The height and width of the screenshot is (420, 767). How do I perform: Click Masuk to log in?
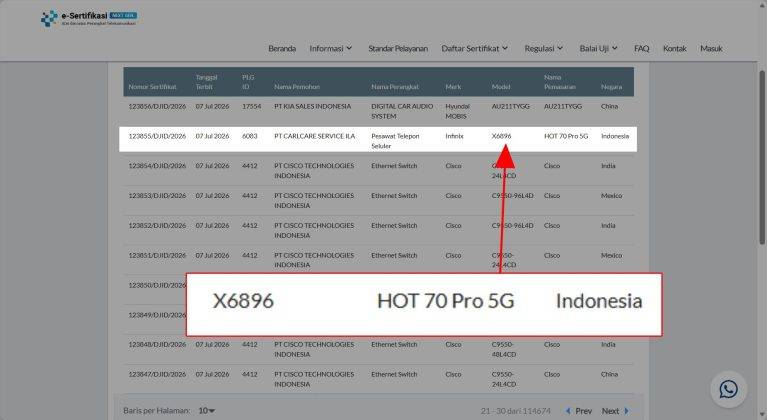(711, 48)
